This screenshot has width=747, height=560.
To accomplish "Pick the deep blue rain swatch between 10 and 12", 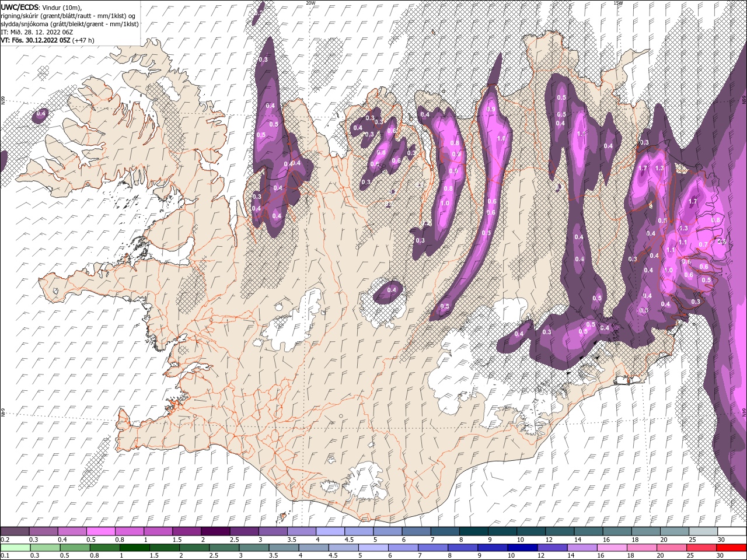I will click(522, 548).
